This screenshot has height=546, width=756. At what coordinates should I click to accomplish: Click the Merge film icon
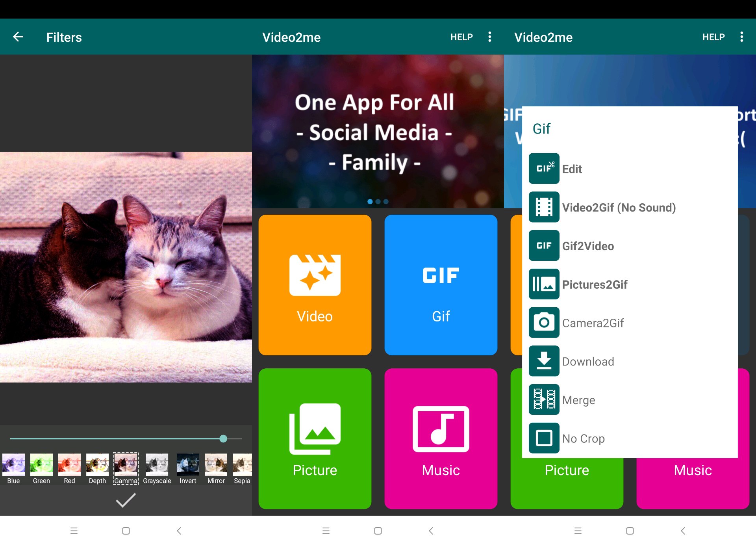click(x=544, y=399)
